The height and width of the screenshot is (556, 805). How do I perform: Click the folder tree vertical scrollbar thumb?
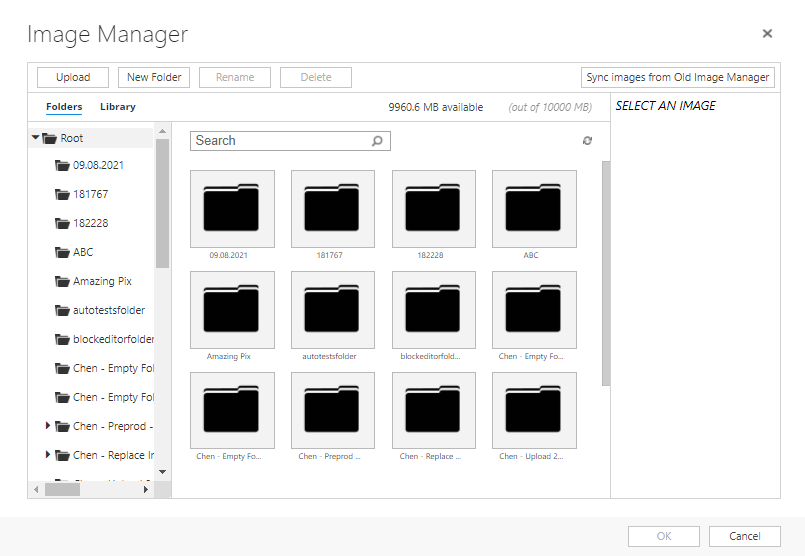(x=162, y=203)
